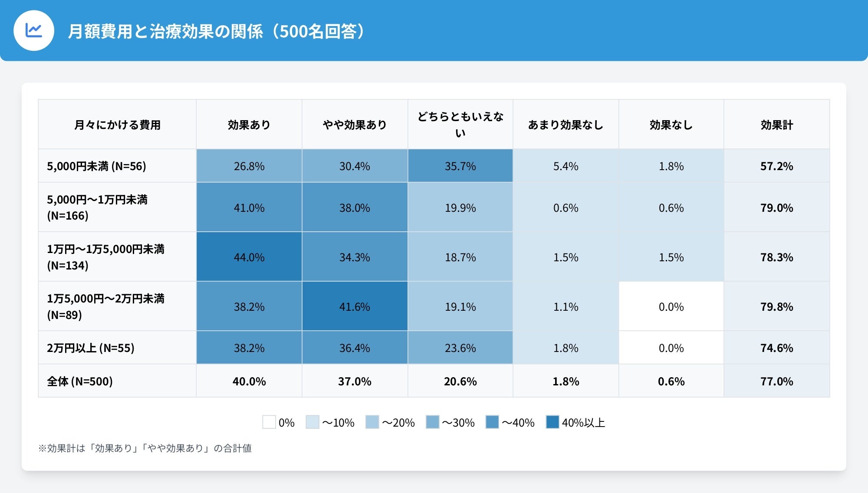868x493 pixels.
Task: Select the ～20% legend color swatch
Action: (x=372, y=422)
